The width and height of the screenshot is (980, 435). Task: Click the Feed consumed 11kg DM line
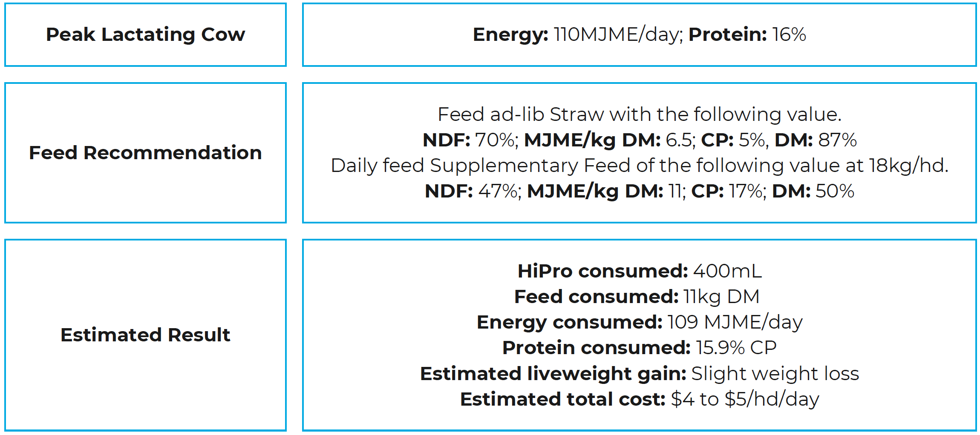(637, 296)
